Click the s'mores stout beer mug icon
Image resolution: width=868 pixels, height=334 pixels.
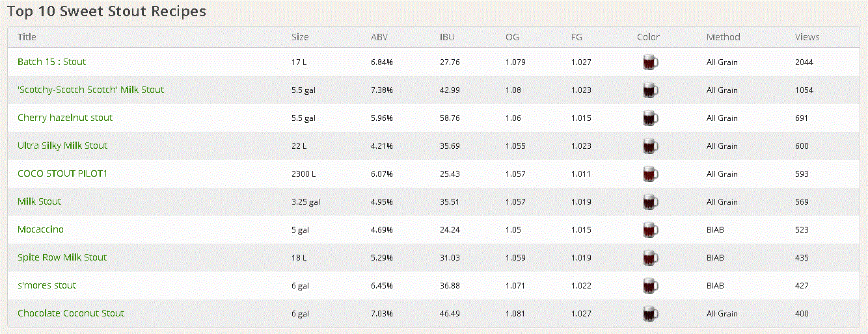pyautogui.click(x=650, y=286)
